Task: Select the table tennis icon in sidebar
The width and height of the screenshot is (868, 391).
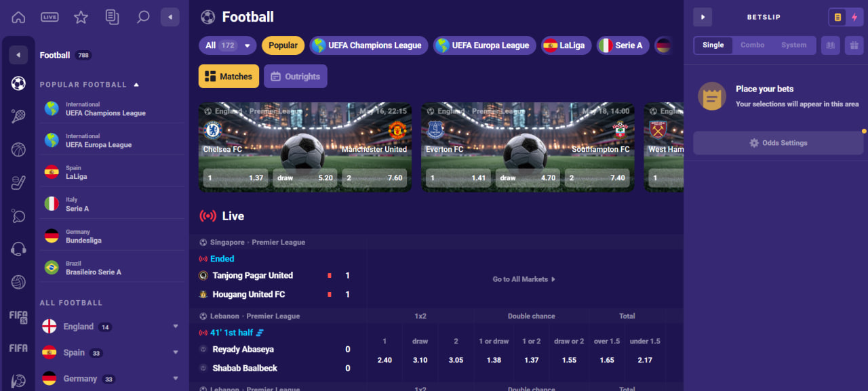Action: (x=18, y=215)
